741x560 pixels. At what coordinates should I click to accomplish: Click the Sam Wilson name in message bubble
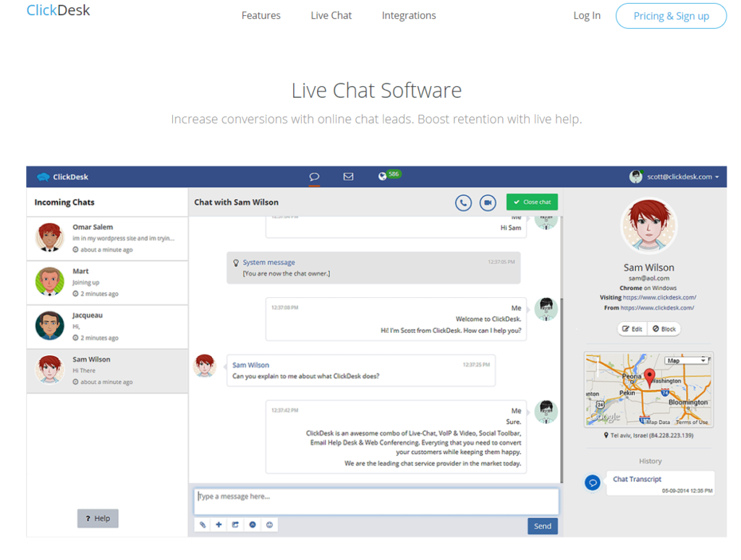point(250,365)
